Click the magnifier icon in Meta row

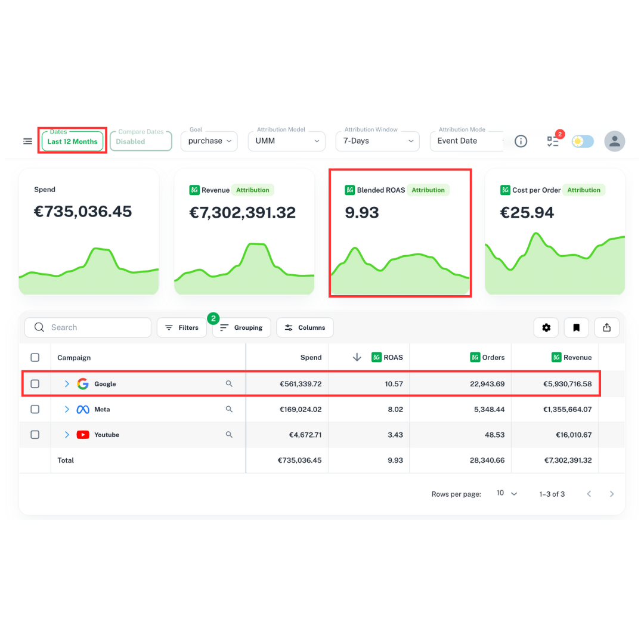pos(229,410)
